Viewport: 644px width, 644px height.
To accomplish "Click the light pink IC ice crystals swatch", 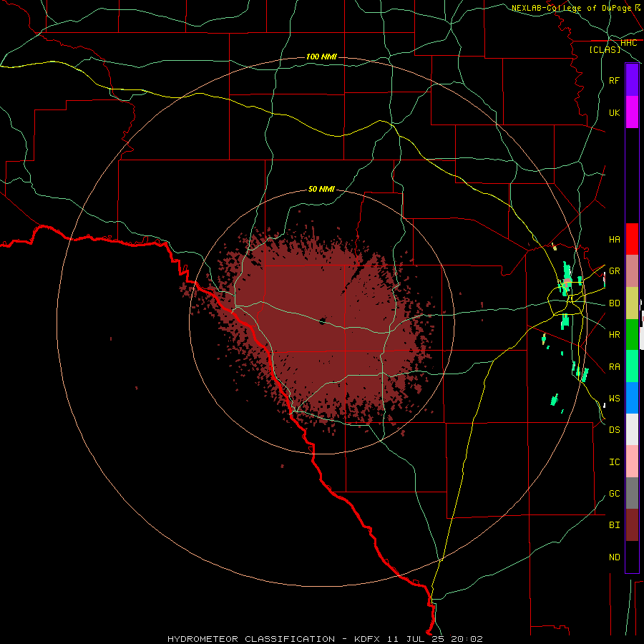I will 632,462.
